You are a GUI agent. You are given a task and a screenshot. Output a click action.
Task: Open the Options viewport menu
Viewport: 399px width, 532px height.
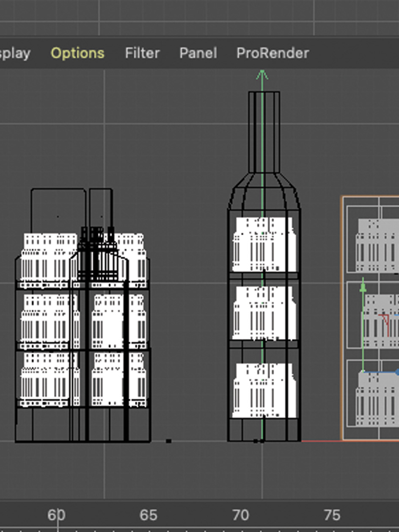coord(77,53)
